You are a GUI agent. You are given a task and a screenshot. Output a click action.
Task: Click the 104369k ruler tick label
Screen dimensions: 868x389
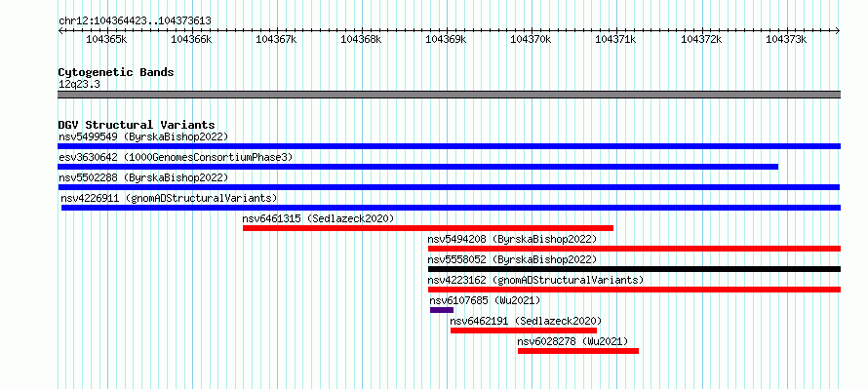[446, 39]
